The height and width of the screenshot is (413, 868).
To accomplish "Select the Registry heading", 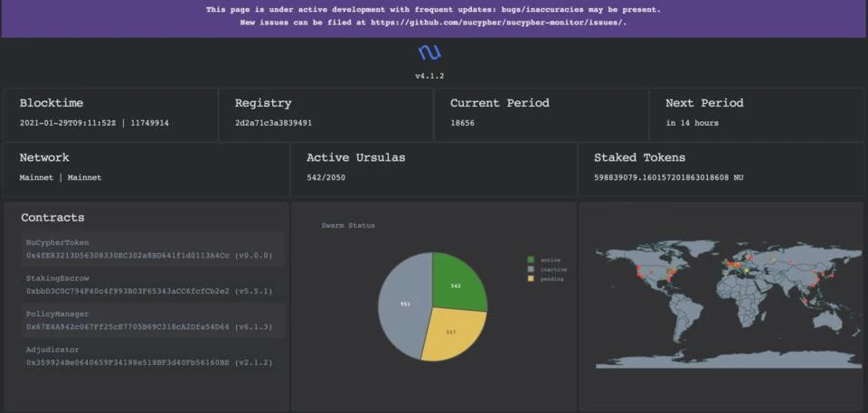I will [x=263, y=103].
